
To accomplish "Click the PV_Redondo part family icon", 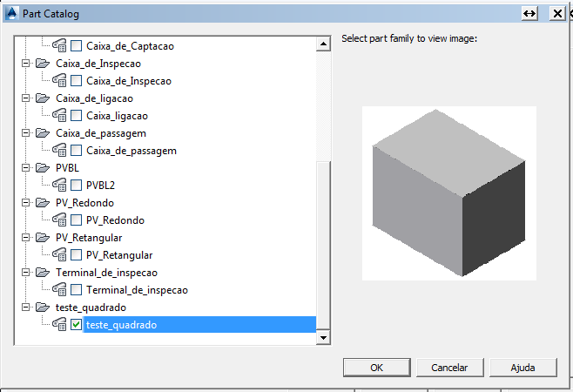I will coord(59,220).
